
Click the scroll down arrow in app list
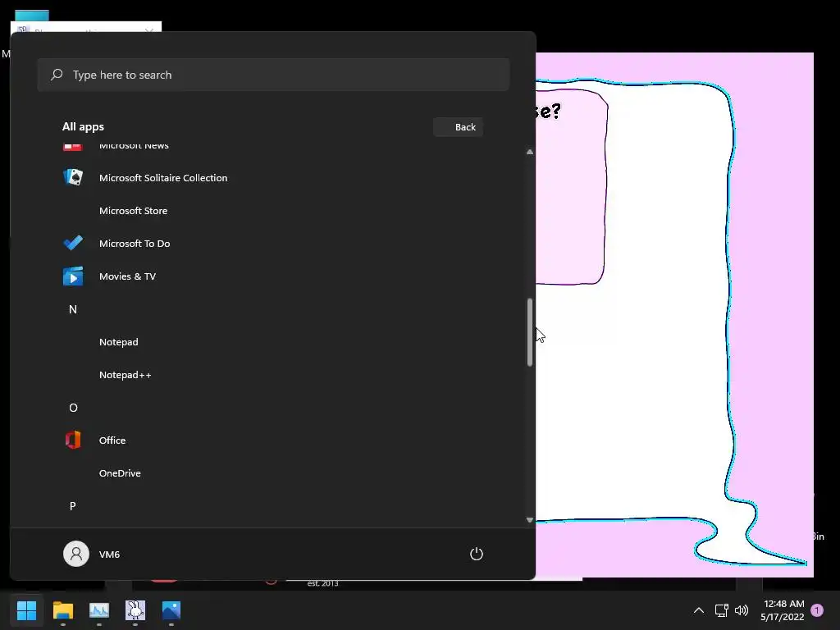530,519
